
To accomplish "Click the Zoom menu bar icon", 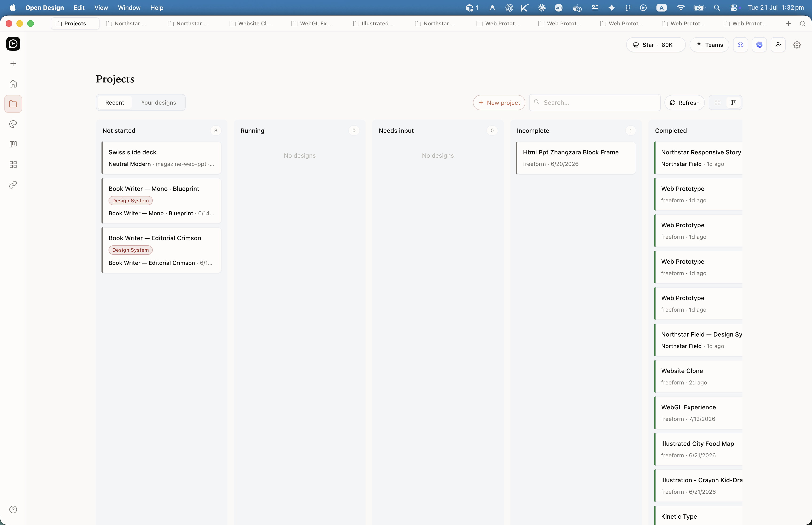I will 558,8.
